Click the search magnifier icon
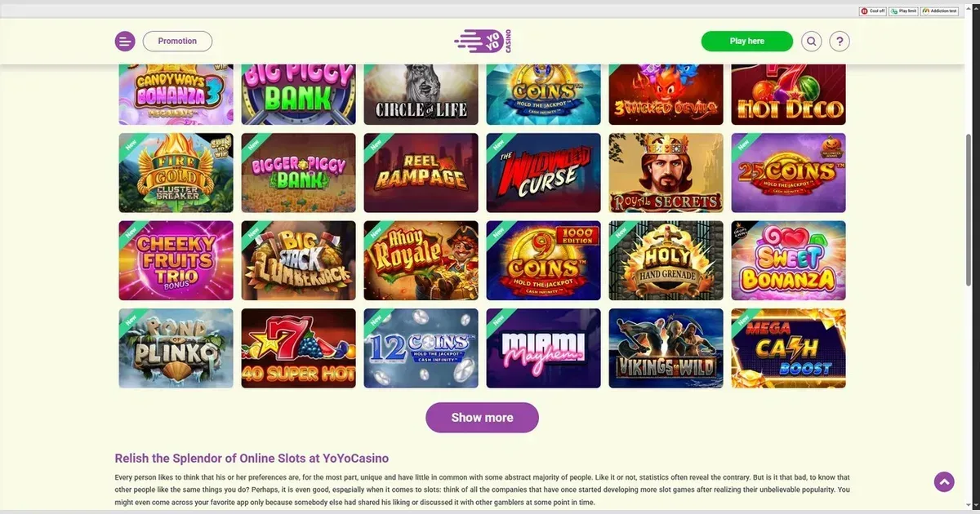The width and height of the screenshot is (980, 514). pos(811,41)
